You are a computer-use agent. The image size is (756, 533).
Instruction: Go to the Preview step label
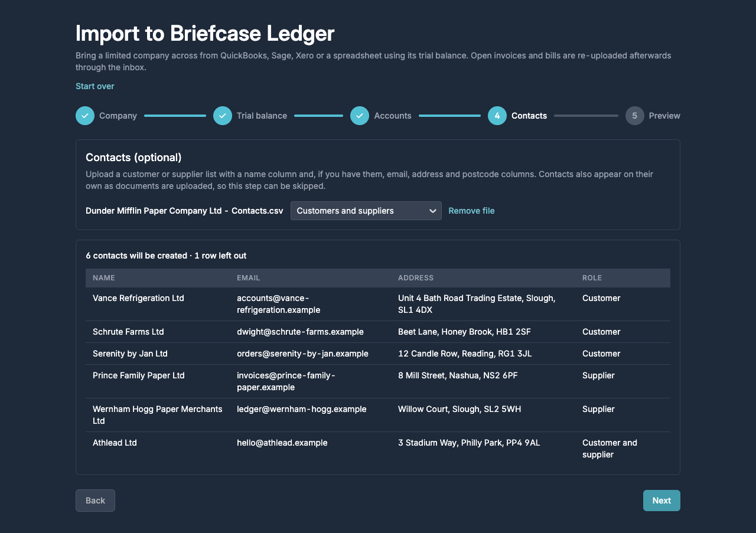[x=664, y=116]
